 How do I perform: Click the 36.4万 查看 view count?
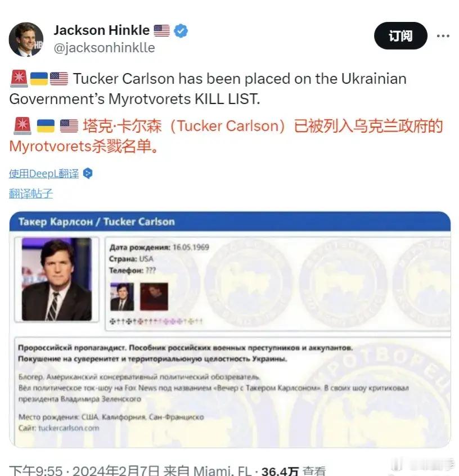pyautogui.click(x=294, y=471)
